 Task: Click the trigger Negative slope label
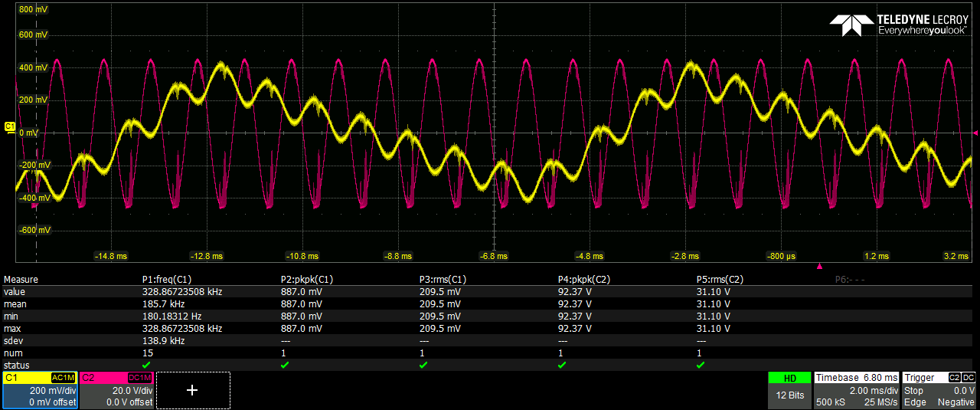point(957,402)
